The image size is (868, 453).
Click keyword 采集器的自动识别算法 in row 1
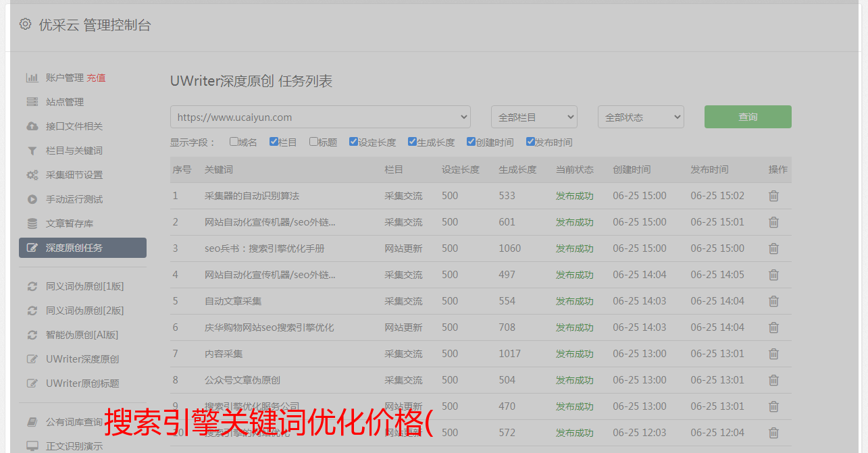pos(251,196)
